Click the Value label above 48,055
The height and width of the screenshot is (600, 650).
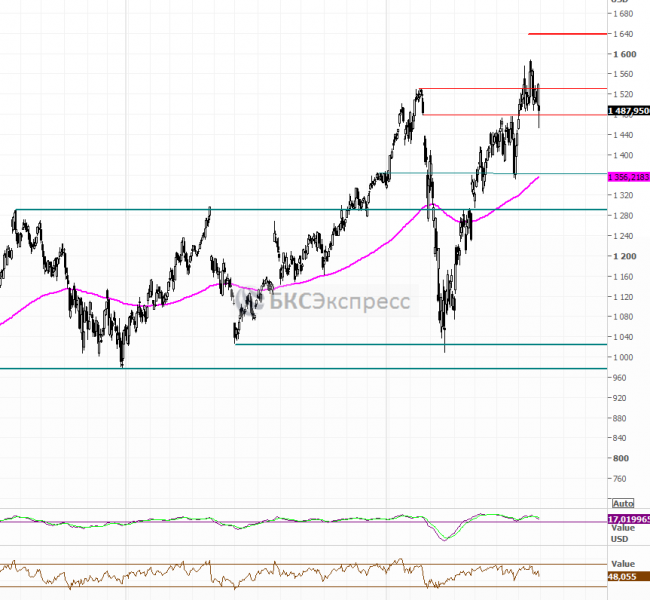click(623, 564)
